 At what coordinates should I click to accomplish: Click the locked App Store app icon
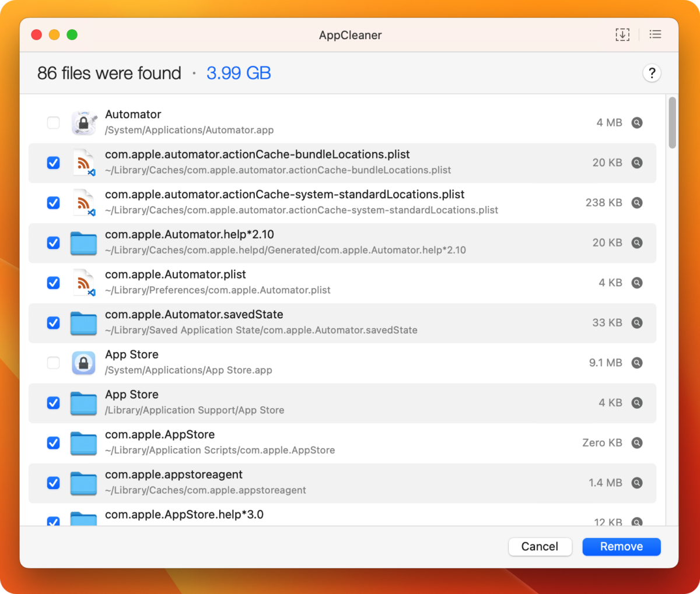pyautogui.click(x=84, y=363)
